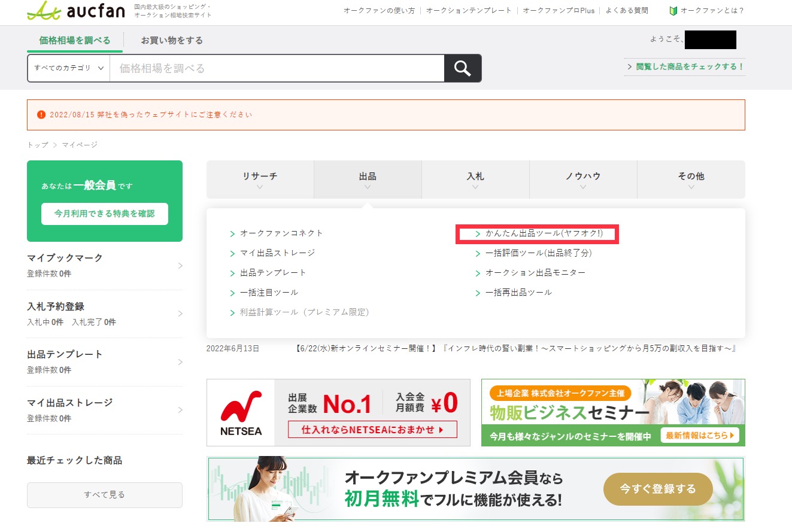The height and width of the screenshot is (532, 792).
Task: Expand the ノウハウ menu
Action: tap(583, 180)
